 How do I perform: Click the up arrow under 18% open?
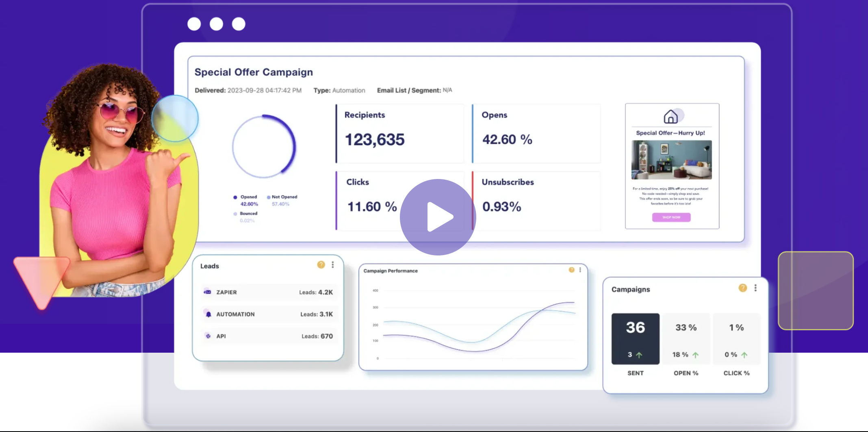point(695,355)
